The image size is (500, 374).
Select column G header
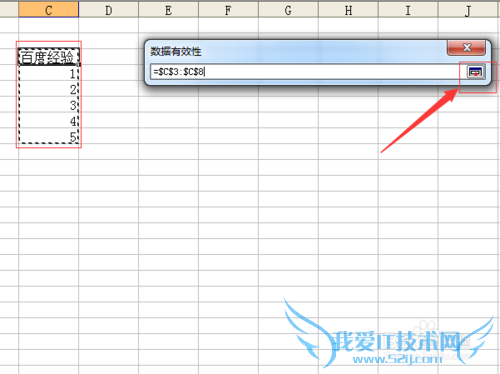pyautogui.click(x=288, y=10)
